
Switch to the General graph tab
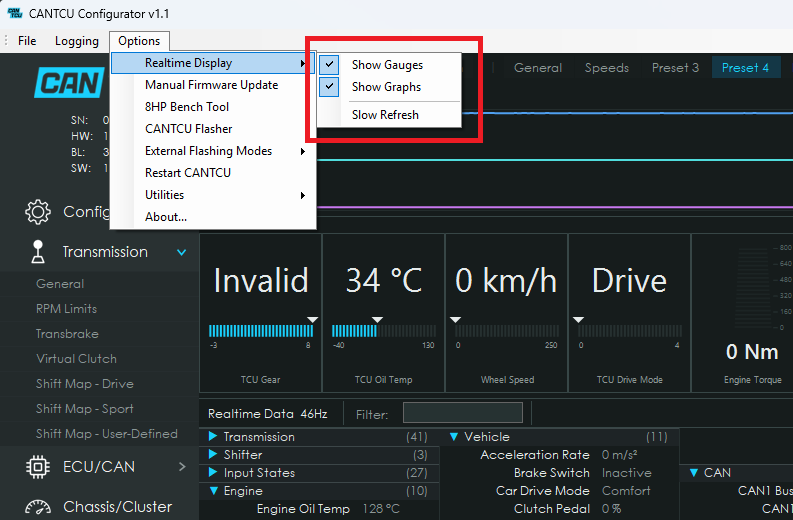coord(538,68)
